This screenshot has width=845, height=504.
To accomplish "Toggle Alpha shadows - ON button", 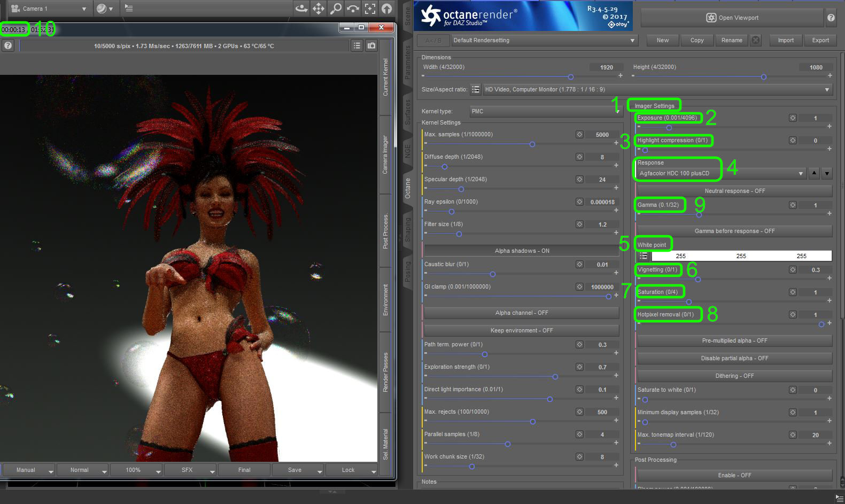I will tap(521, 251).
